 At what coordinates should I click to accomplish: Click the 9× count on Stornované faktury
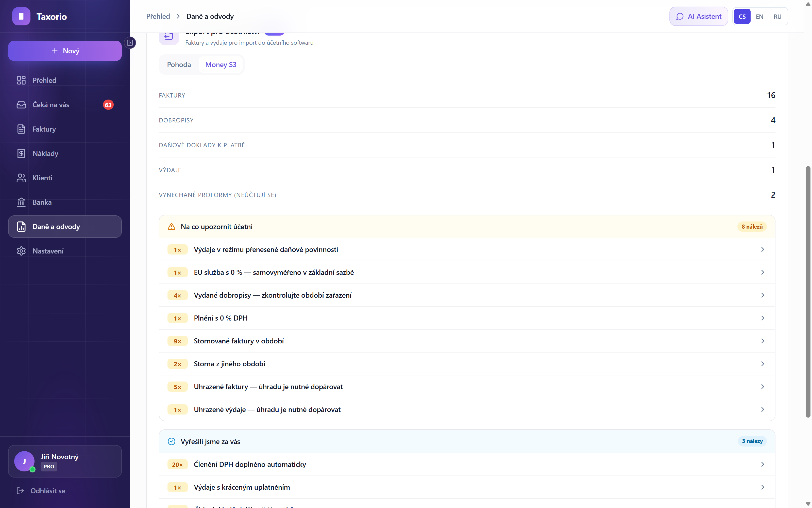click(178, 341)
